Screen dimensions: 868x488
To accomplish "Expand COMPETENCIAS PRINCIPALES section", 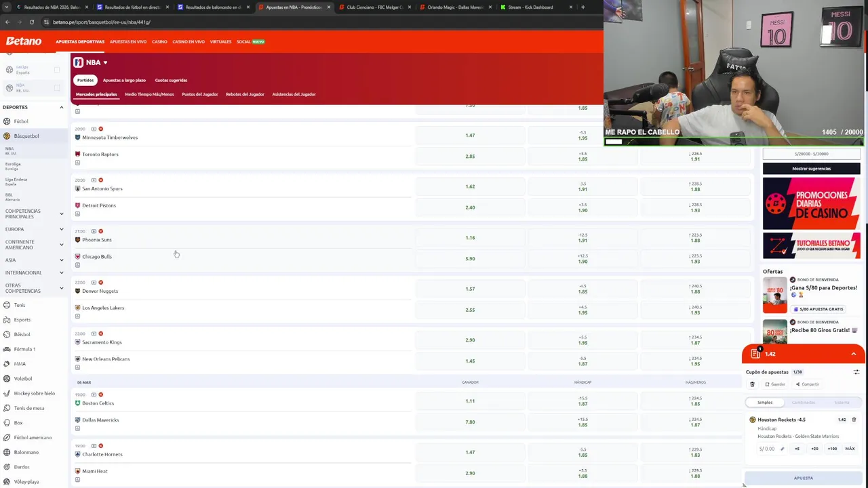I will (61, 214).
